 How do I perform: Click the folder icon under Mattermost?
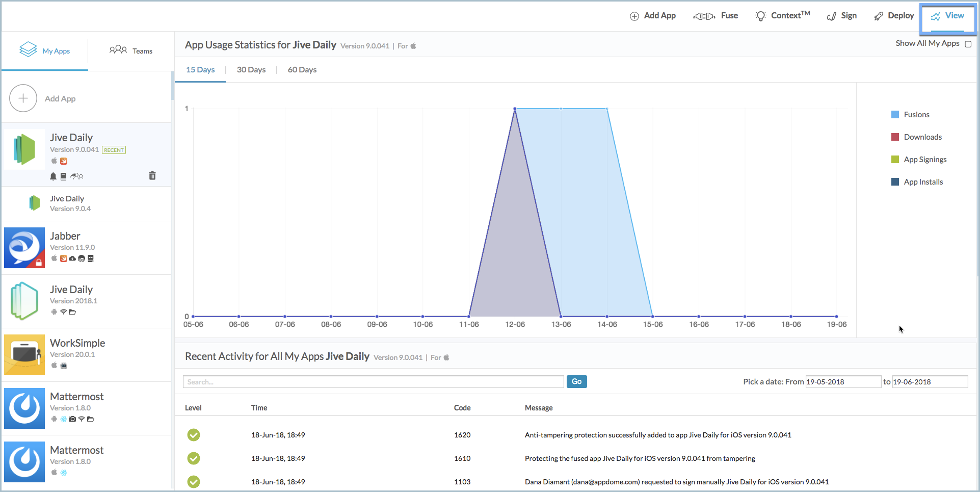[91, 419]
